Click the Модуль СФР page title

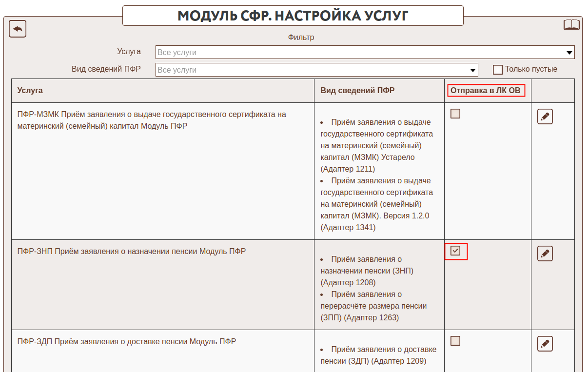[x=293, y=16]
